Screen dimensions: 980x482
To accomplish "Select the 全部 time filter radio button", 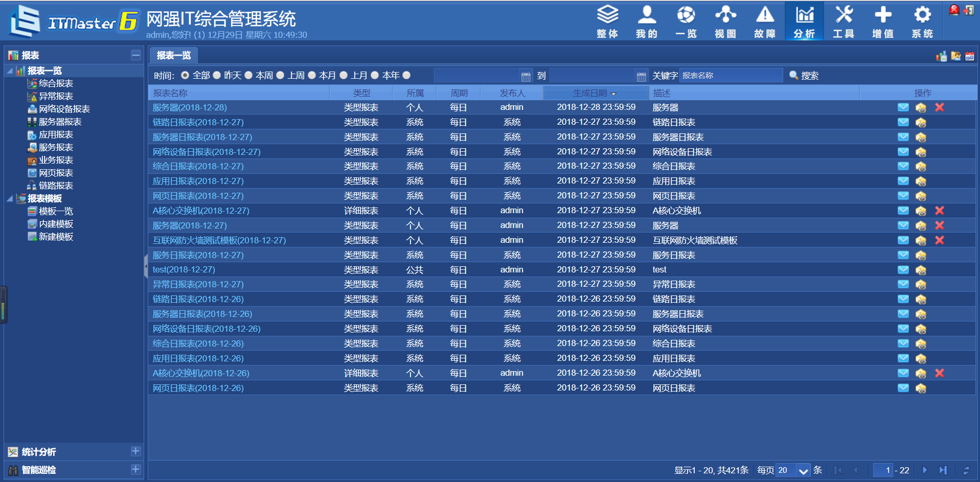I will pos(185,75).
